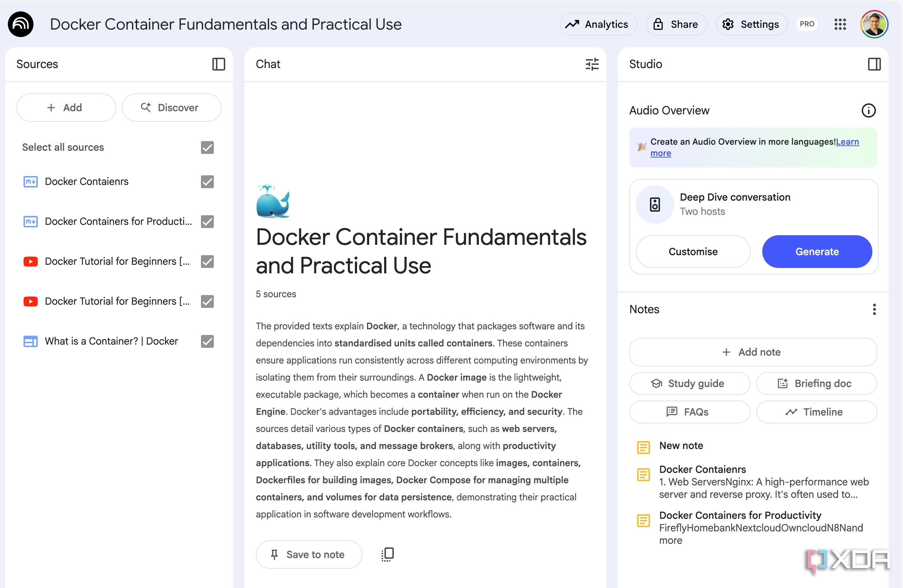903x588 pixels.
Task: Click the Audio Overview info icon
Action: (868, 110)
